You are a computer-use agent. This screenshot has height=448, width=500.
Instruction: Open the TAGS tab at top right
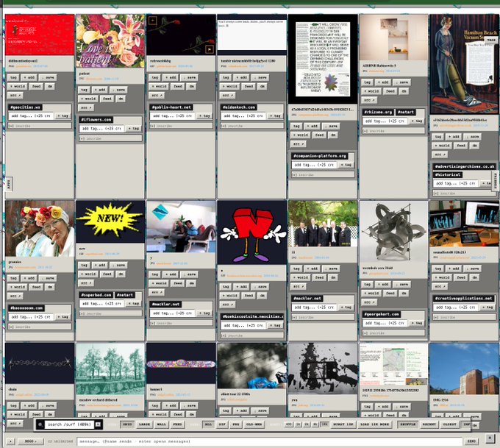tap(491, 40)
